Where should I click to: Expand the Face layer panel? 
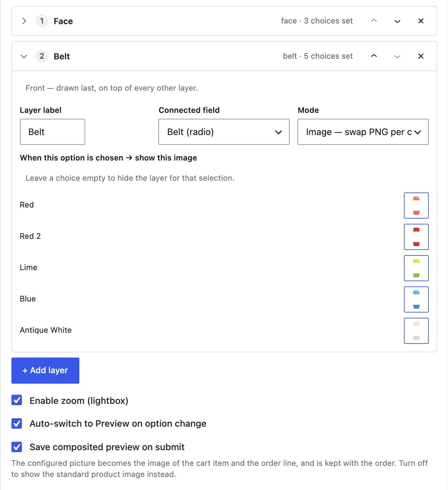coord(24,21)
